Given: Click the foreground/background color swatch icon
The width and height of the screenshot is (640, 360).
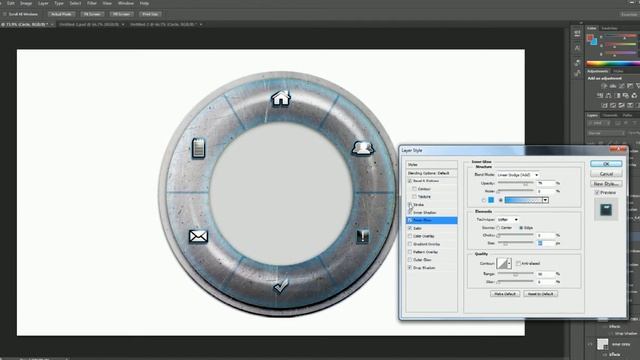Looking at the screenshot, I should [x=592, y=40].
